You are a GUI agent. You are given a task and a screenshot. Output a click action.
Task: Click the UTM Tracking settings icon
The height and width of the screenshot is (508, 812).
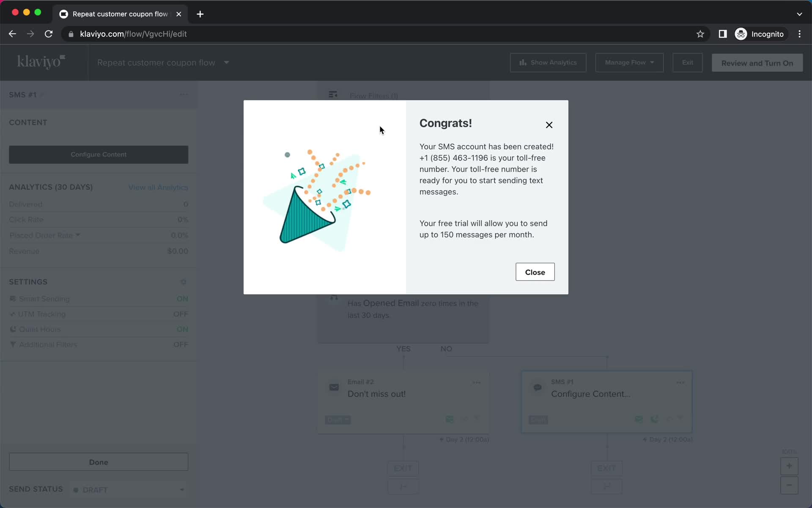tap(13, 314)
